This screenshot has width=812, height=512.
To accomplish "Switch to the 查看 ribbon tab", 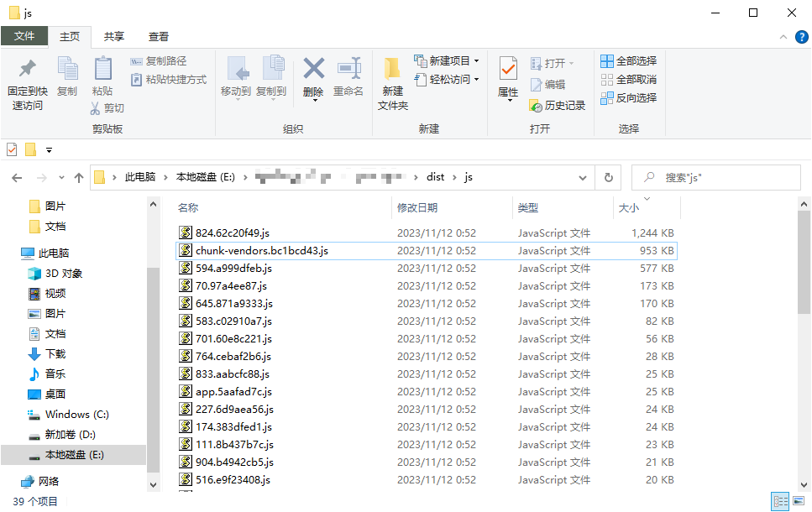I will click(159, 36).
